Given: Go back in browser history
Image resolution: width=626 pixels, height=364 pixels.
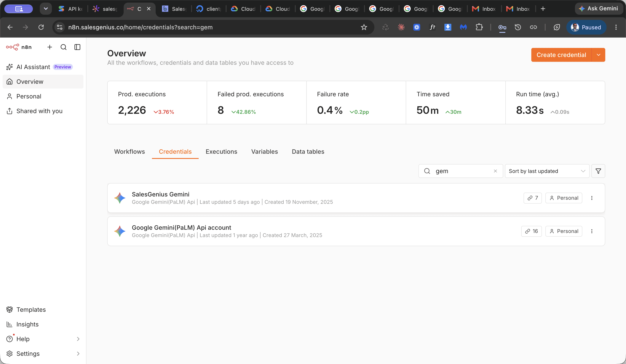Looking at the screenshot, I should coord(10,27).
